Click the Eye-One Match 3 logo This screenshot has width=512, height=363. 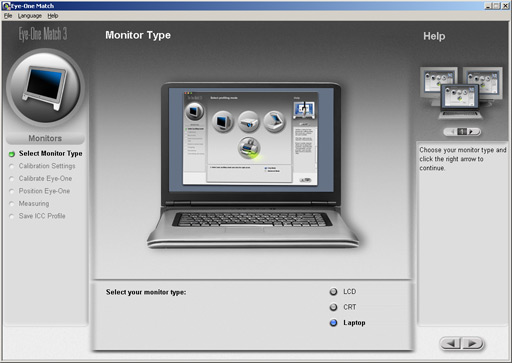coord(43,34)
